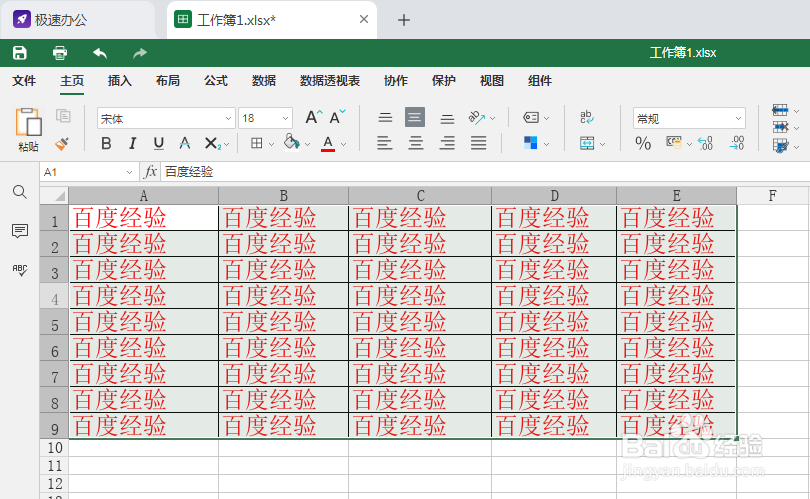Switch to the 数据透视表 tab
Viewport: 810px width, 499px height.
[x=330, y=81]
